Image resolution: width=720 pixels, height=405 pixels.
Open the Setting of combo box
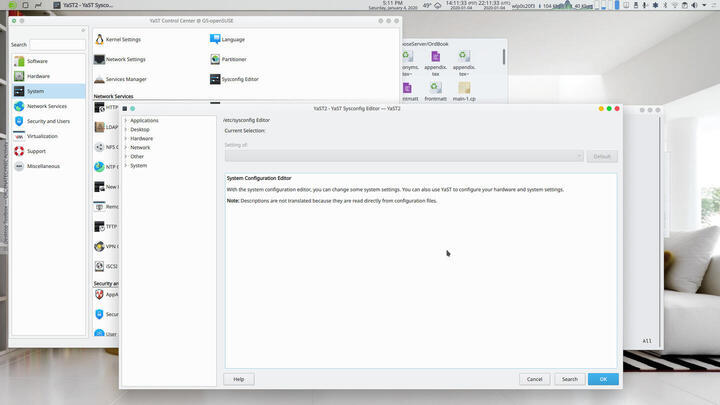point(404,156)
